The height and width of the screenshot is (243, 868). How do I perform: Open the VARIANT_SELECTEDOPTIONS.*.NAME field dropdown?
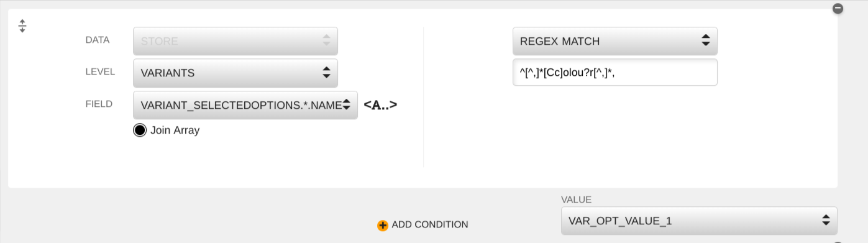[245, 105]
